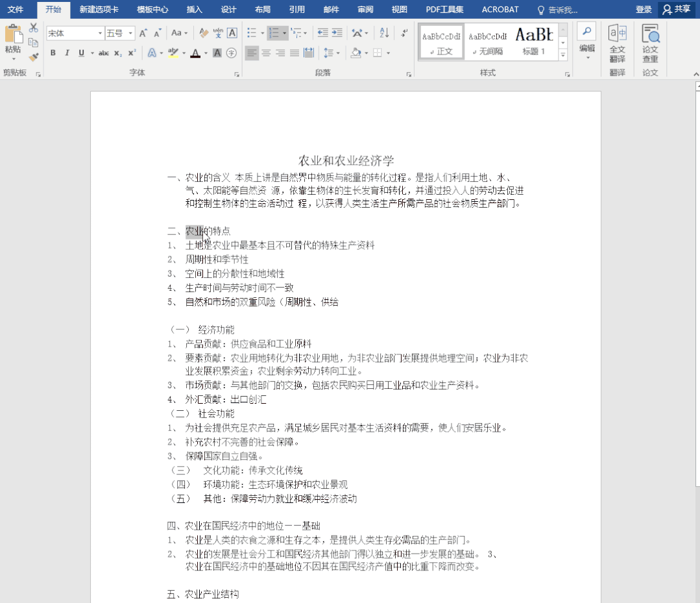700x603 pixels.
Task: Click the bulleted list icon
Action: pyautogui.click(x=252, y=32)
